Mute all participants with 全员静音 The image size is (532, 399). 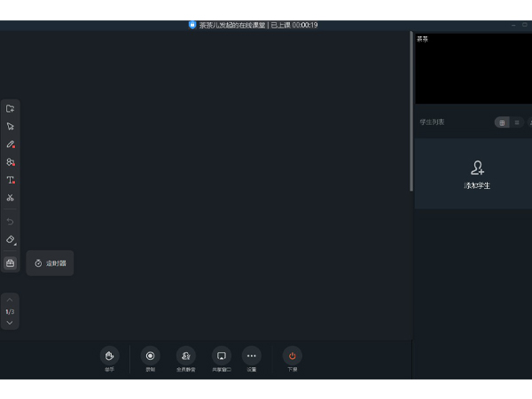pos(186,356)
